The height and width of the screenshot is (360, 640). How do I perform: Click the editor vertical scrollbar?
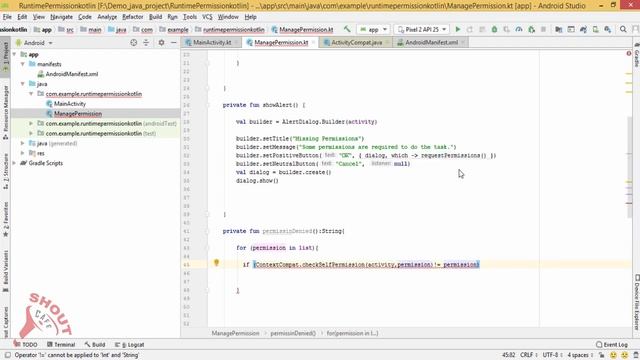tap(629, 167)
